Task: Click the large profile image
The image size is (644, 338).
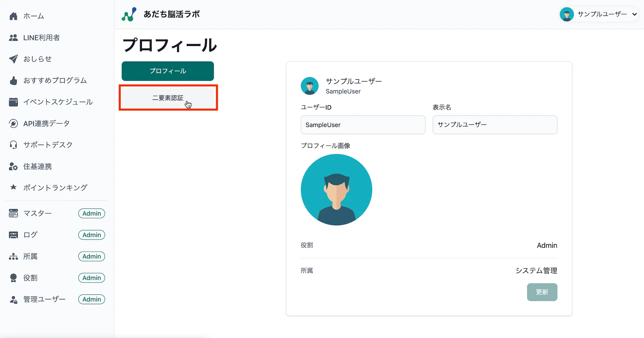Action: [336, 189]
